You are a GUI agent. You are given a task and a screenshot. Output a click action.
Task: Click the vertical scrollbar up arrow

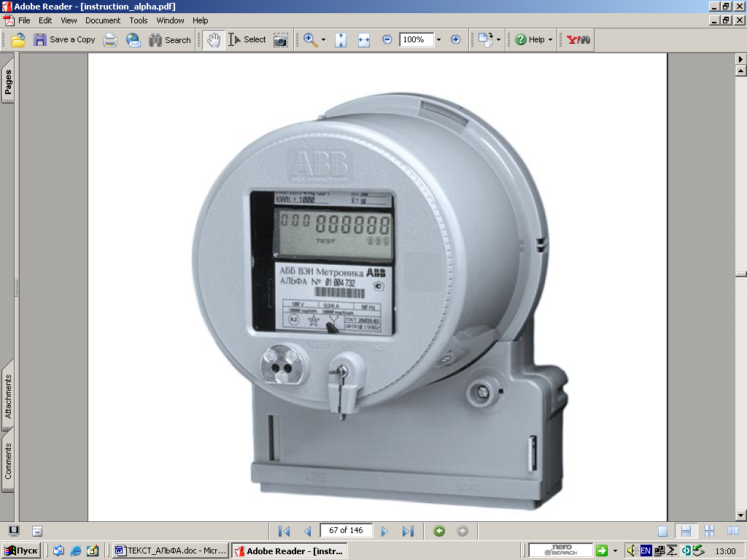(741, 71)
